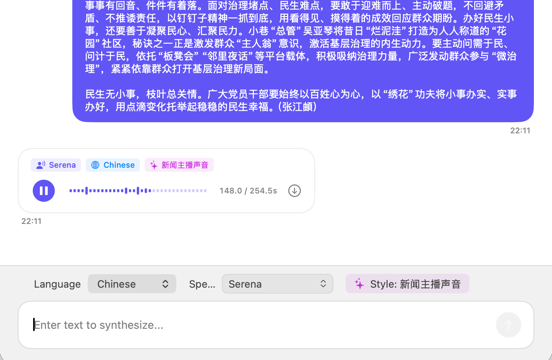Download the synthesized audio file

point(294,191)
